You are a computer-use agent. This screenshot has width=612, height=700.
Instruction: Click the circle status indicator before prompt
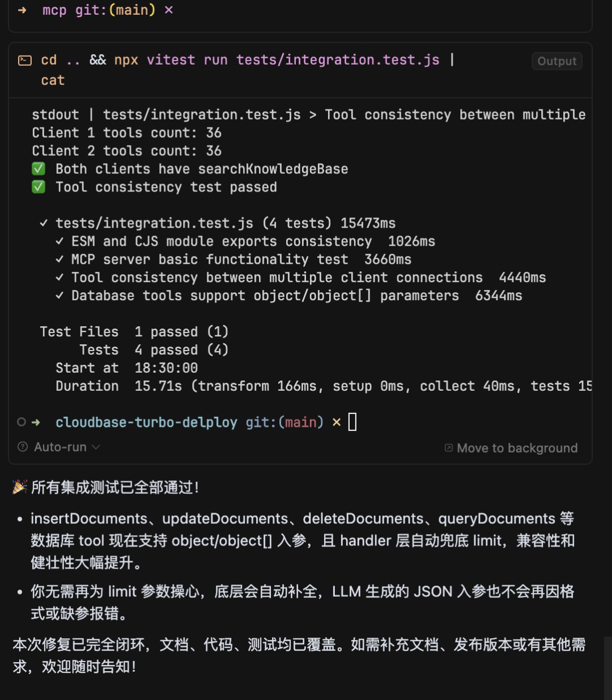click(22, 422)
